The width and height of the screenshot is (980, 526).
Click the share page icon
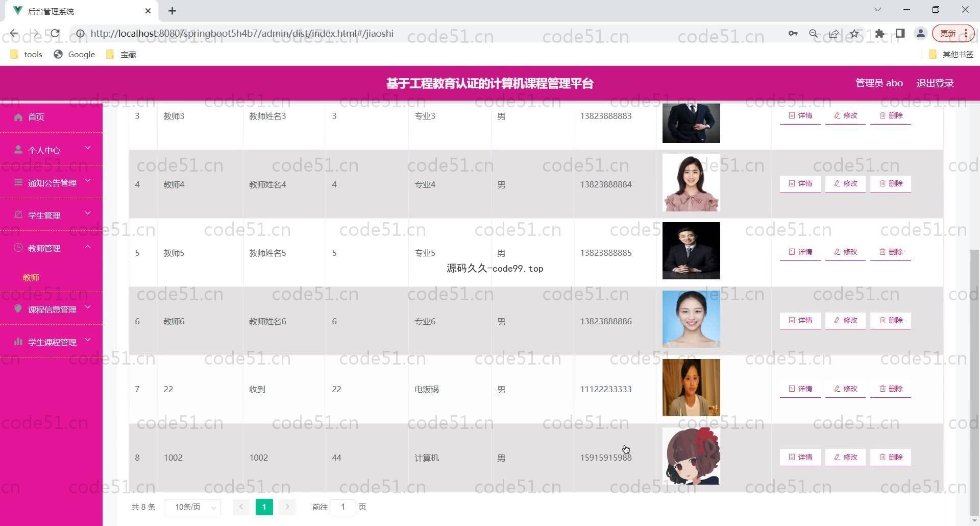coord(834,34)
